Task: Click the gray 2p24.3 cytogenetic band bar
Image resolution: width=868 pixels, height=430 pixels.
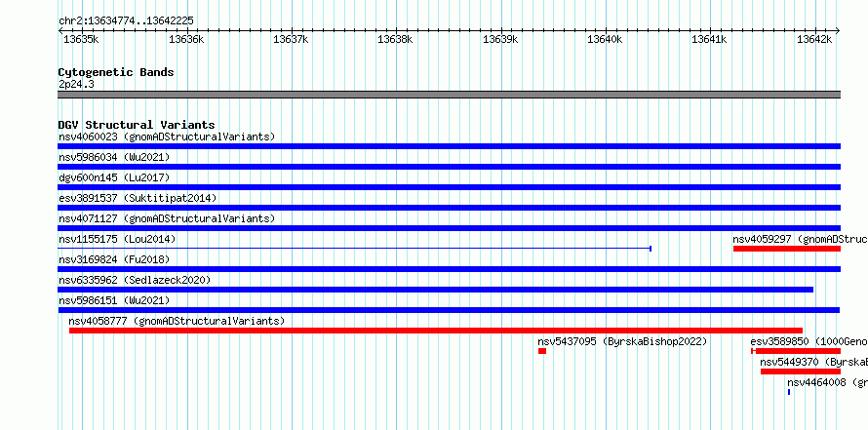Action: click(449, 94)
